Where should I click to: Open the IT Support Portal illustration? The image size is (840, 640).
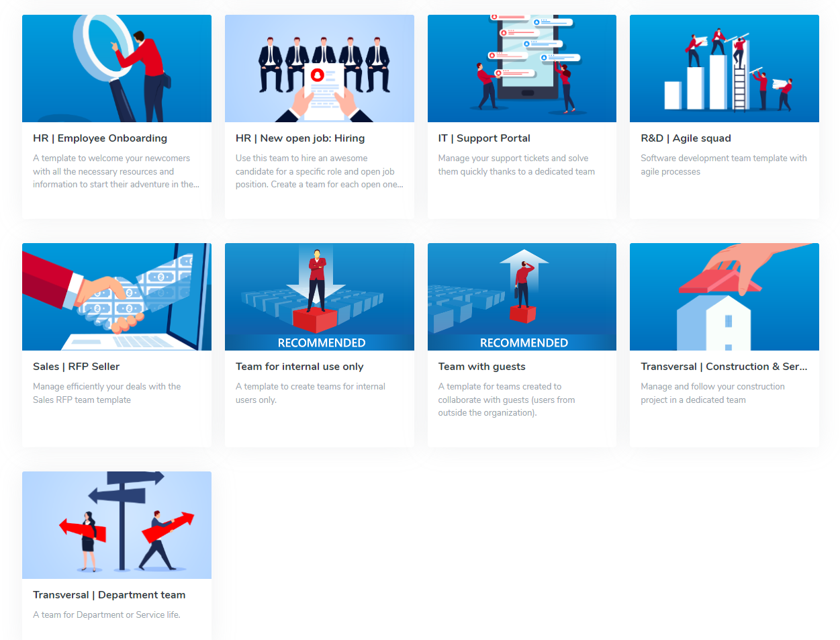tap(522, 68)
